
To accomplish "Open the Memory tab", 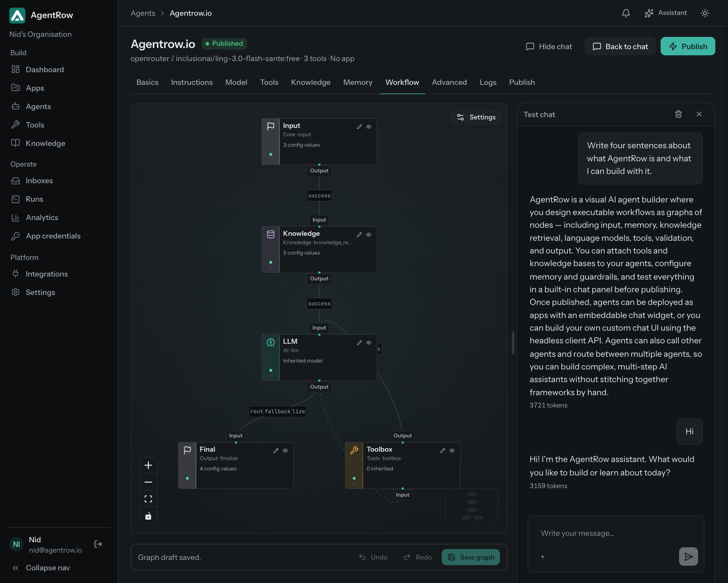I will tap(358, 82).
